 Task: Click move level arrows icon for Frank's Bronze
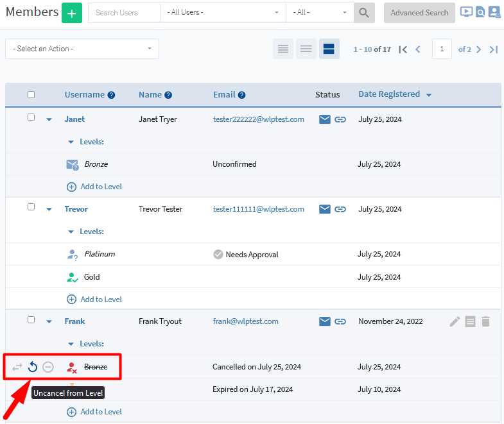[x=17, y=367]
